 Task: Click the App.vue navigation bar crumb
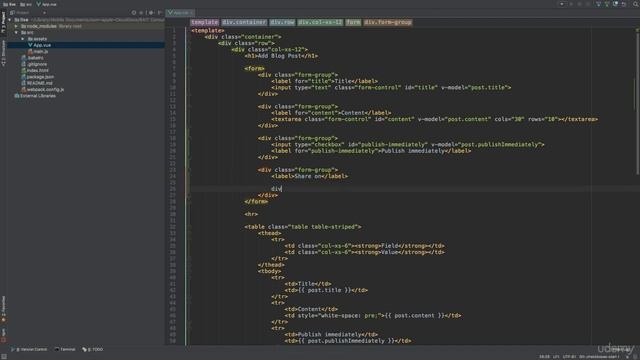(47, 4)
